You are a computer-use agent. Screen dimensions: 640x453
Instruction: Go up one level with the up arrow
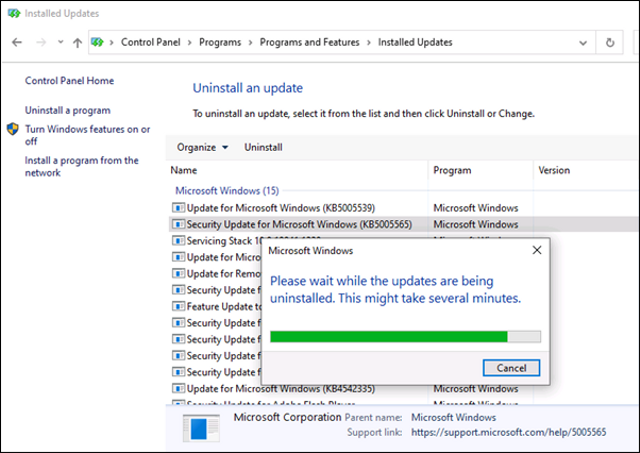tap(78, 42)
